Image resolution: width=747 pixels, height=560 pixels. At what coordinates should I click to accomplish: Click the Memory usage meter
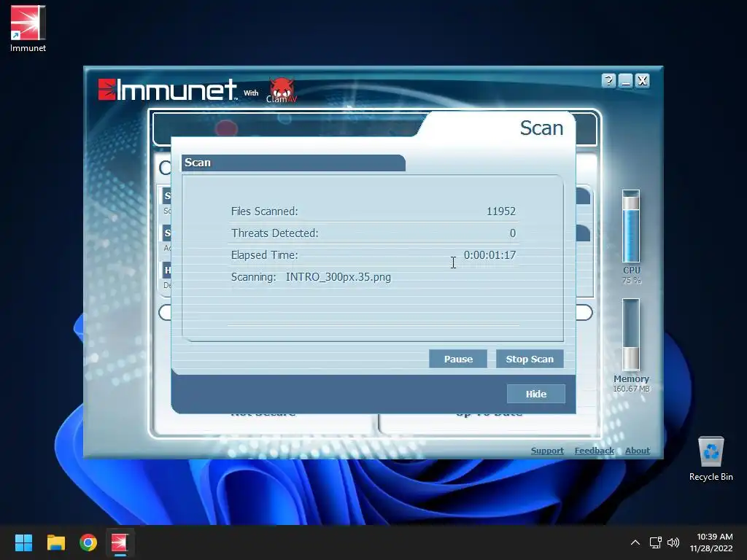point(631,334)
